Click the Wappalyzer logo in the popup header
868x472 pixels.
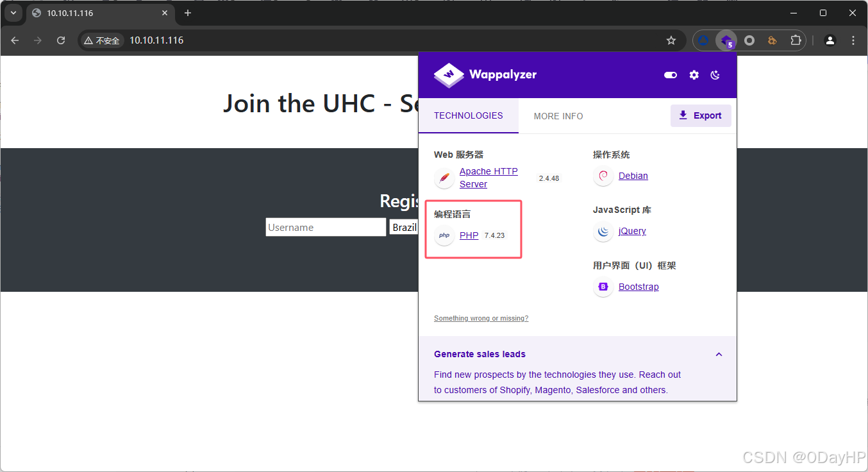(448, 75)
